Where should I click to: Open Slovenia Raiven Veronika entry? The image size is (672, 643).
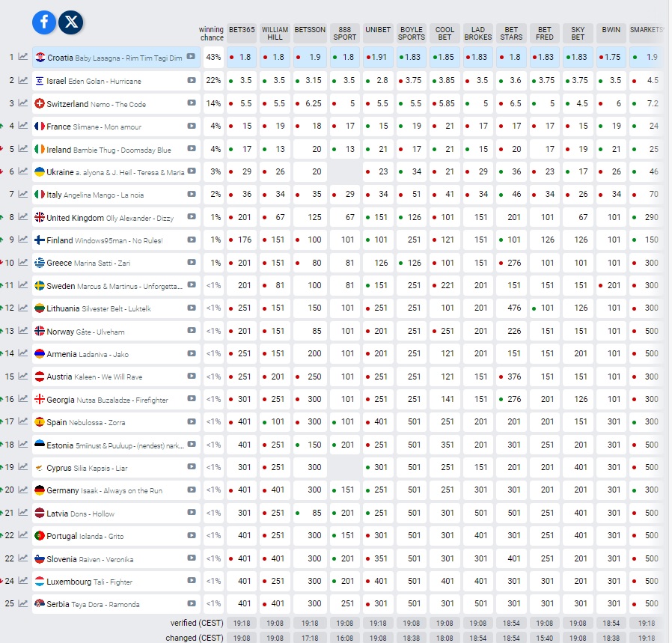116,558
